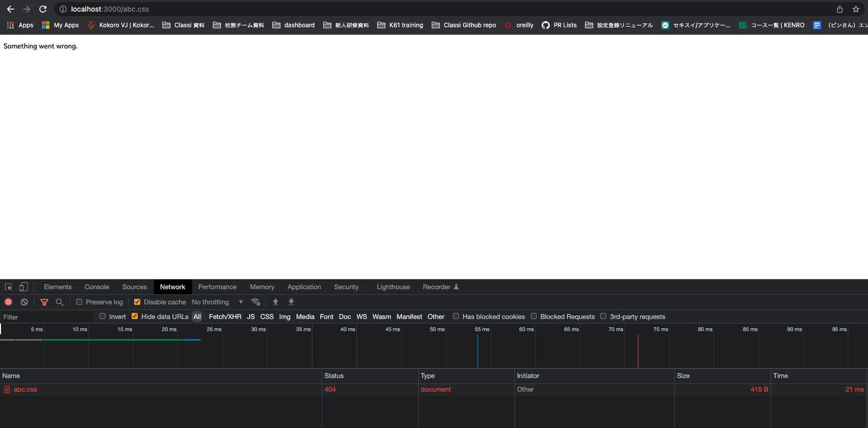Open the Classi Github repo bookmark folder
The height and width of the screenshot is (428, 868).
pos(463,25)
